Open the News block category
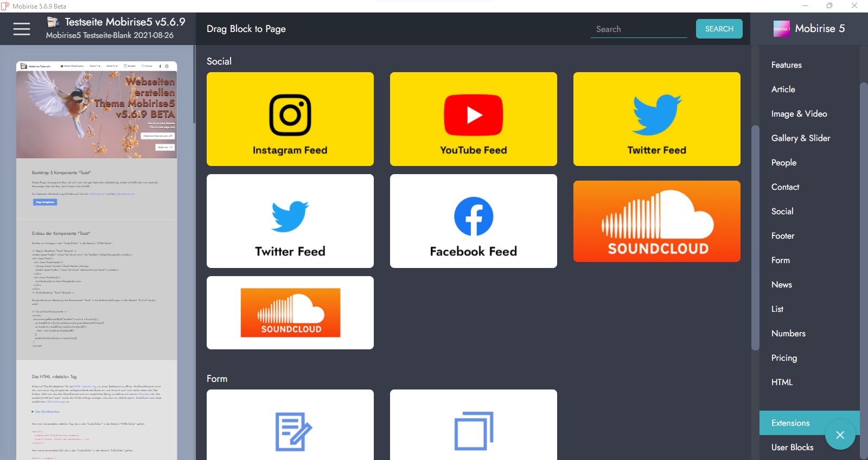The width and height of the screenshot is (868, 460). pos(782,285)
